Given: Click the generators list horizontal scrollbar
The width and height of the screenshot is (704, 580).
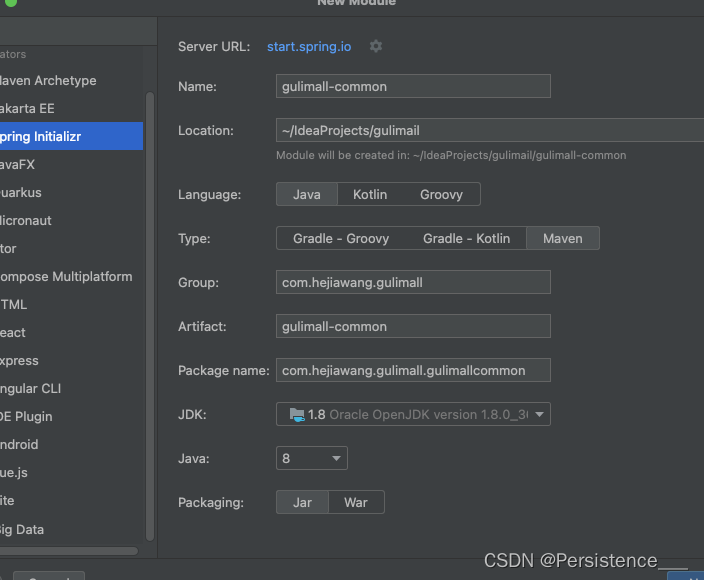Looking at the screenshot, I should [69, 551].
